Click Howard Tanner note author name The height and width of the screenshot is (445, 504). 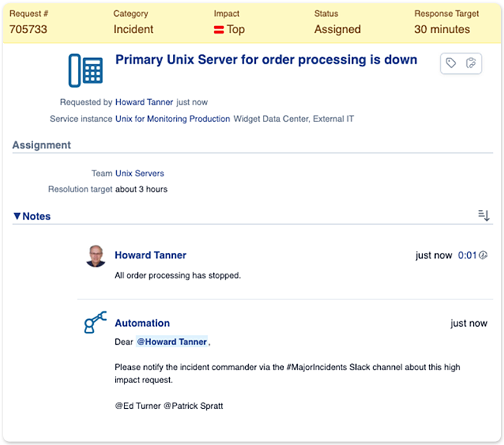coord(151,255)
